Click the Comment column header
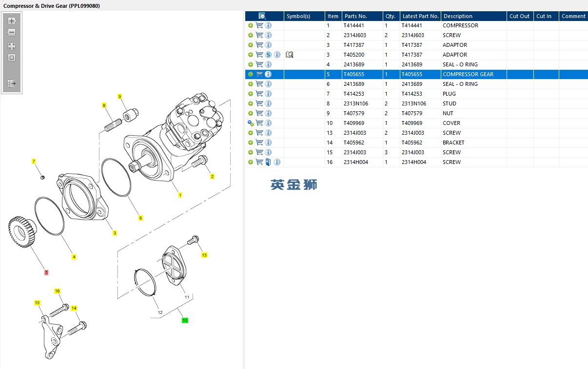Viewport: 588px width, 369px height. coord(573,16)
